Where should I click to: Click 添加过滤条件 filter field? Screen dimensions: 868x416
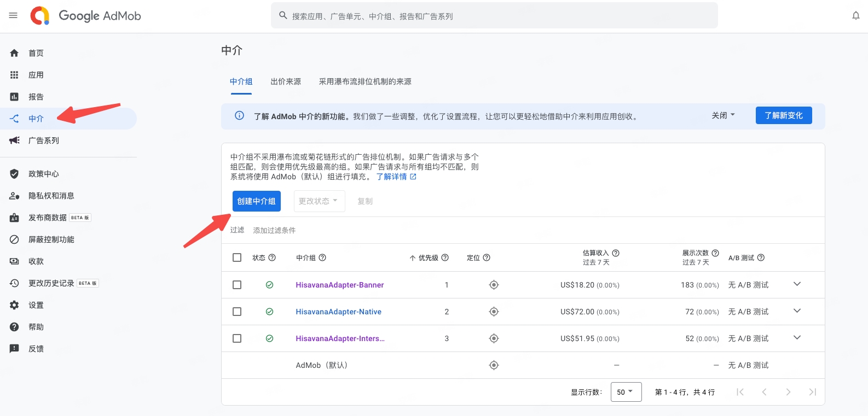(274, 230)
